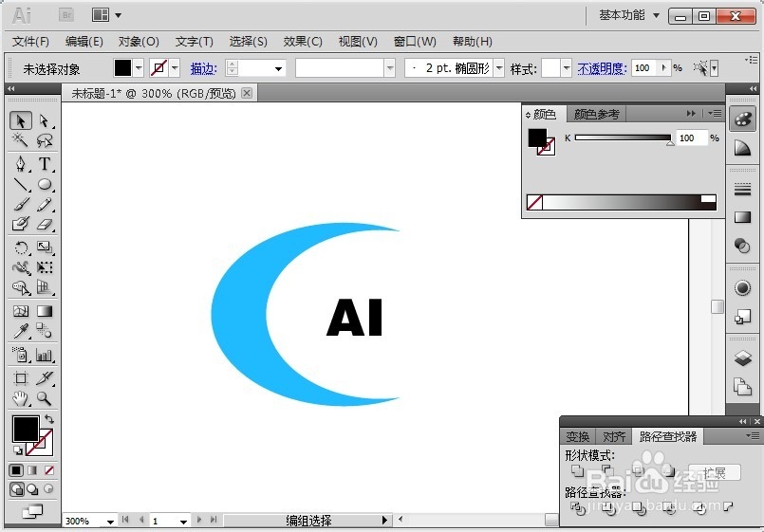The image size is (764, 532).
Task: Select the Gradient tool
Action: [x=44, y=311]
